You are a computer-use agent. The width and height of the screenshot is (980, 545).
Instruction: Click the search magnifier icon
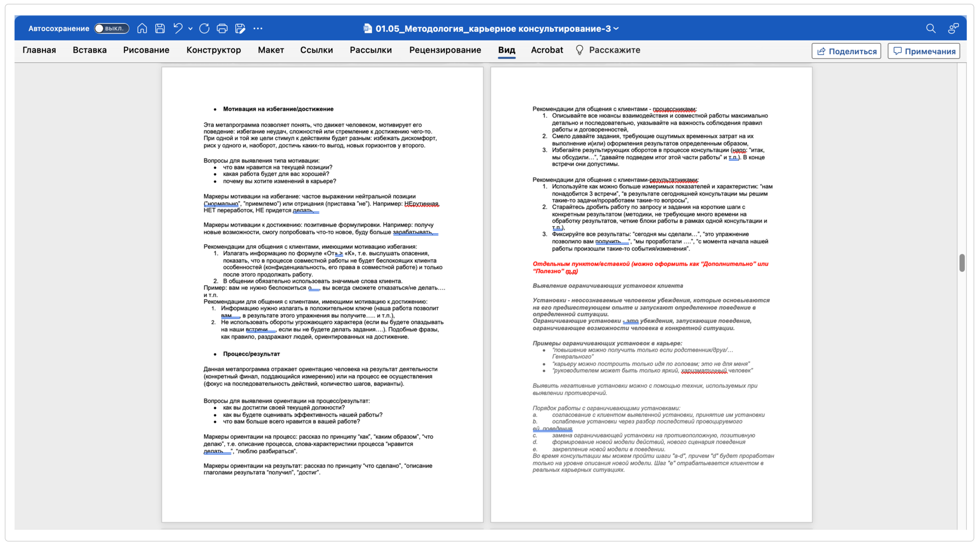tap(930, 29)
